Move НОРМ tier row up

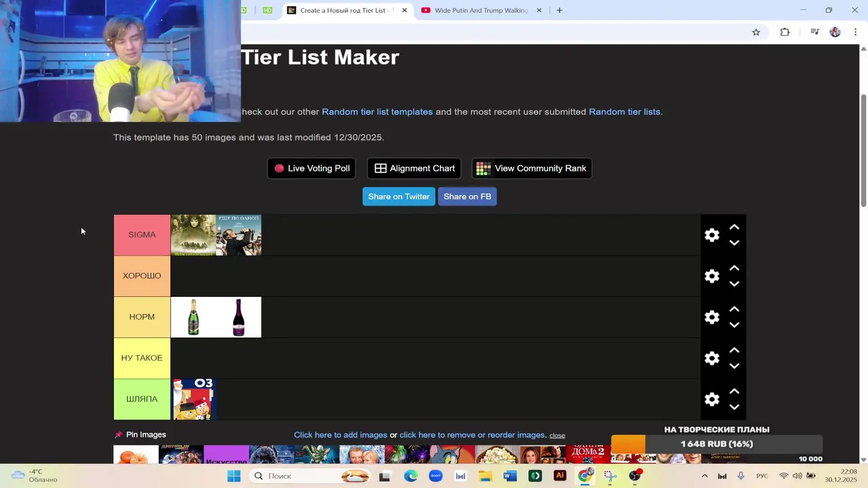pyautogui.click(x=734, y=309)
